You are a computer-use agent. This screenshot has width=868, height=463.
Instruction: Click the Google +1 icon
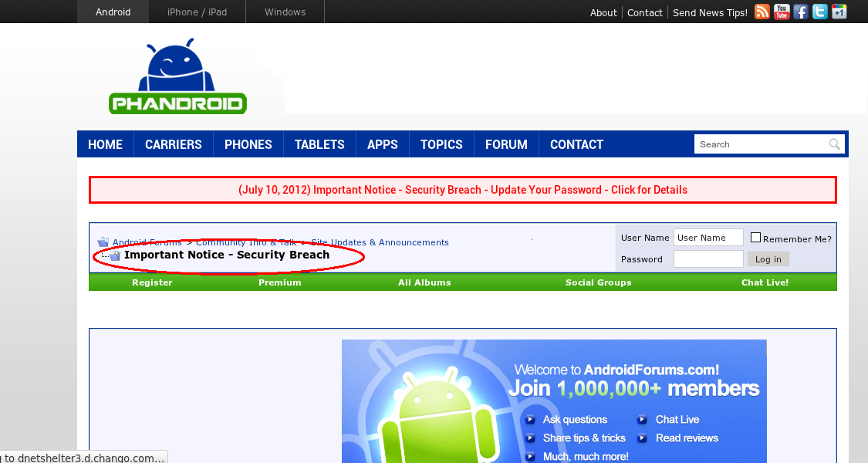839,12
